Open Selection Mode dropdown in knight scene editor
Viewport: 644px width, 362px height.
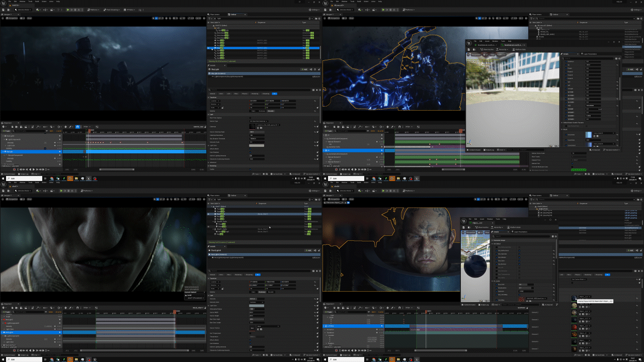coord(23,10)
